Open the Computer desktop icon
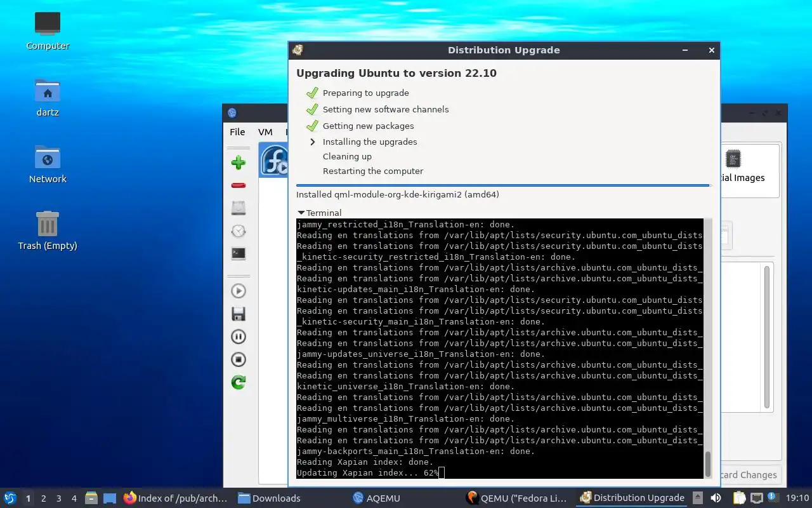 point(48,30)
